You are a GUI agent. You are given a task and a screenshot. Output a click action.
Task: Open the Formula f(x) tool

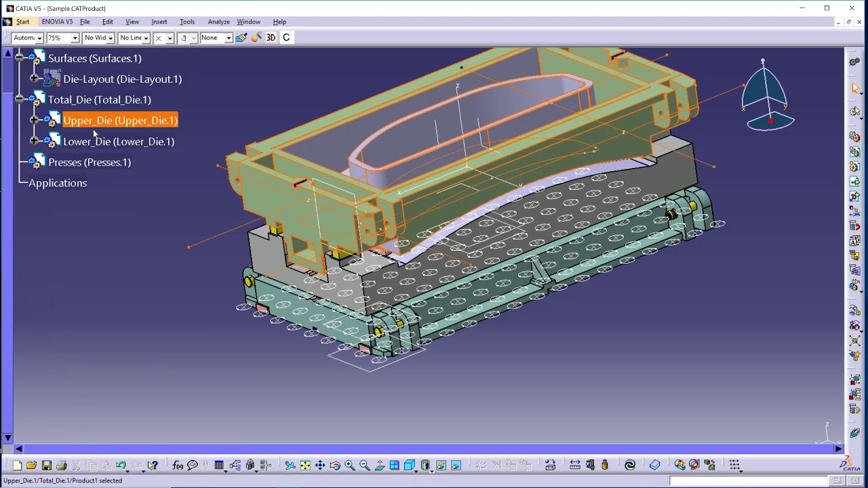click(x=178, y=465)
